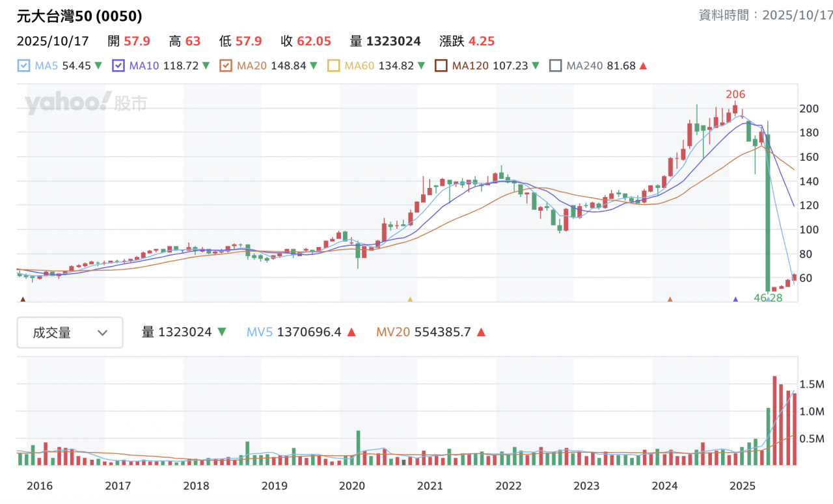Viewport: 833px width, 504px height.
Task: Click the dark brown triangle marker near 2016
Action: click(x=23, y=299)
